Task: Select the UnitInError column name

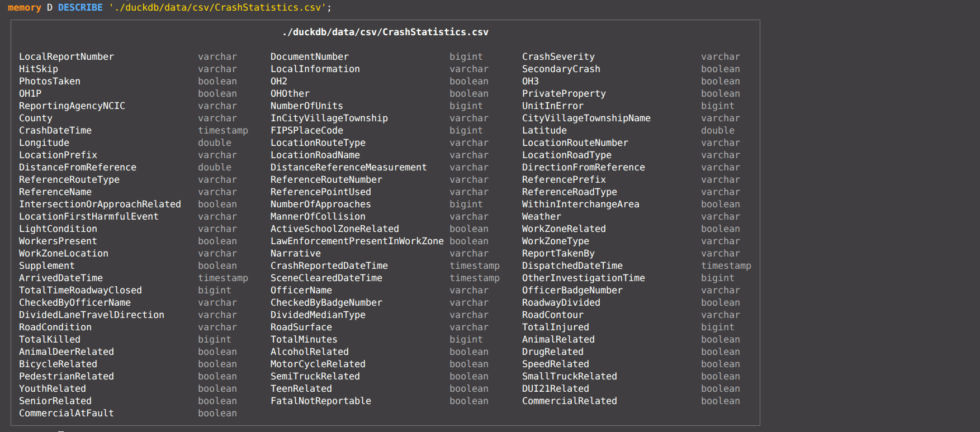Action: click(x=553, y=106)
